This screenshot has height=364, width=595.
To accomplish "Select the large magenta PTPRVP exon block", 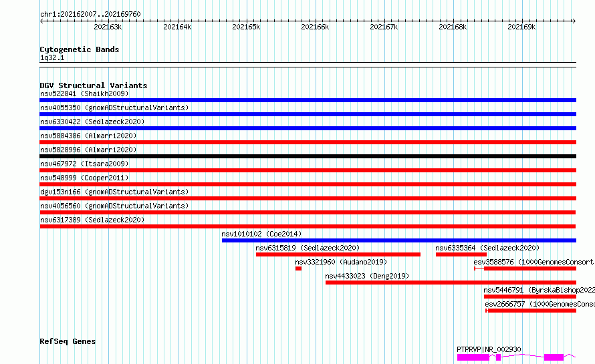I will pyautogui.click(x=473, y=357).
